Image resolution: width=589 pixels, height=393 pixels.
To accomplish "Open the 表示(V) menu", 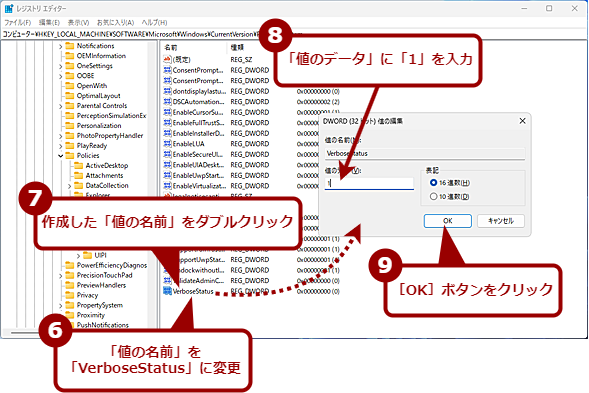I will (x=78, y=23).
